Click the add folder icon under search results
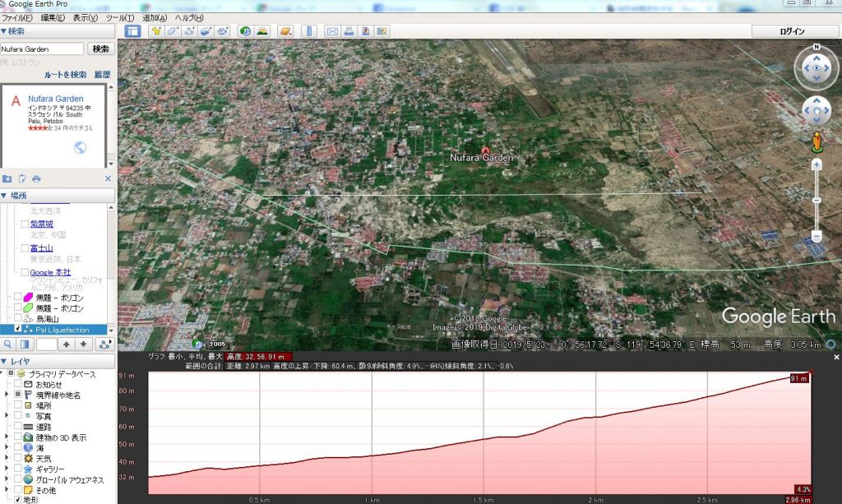This screenshot has width=842, height=504. [7, 178]
